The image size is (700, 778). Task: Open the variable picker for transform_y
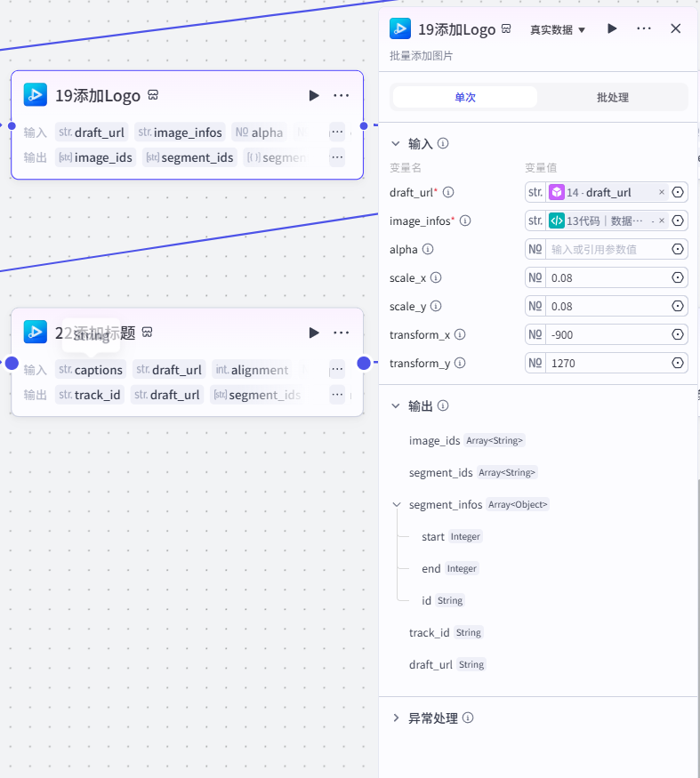[678, 363]
